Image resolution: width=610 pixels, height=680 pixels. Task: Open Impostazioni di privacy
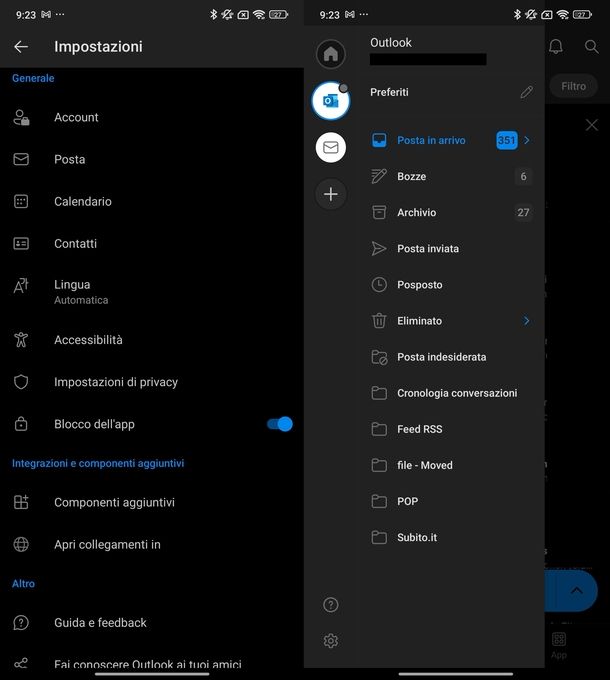[x=152, y=382]
